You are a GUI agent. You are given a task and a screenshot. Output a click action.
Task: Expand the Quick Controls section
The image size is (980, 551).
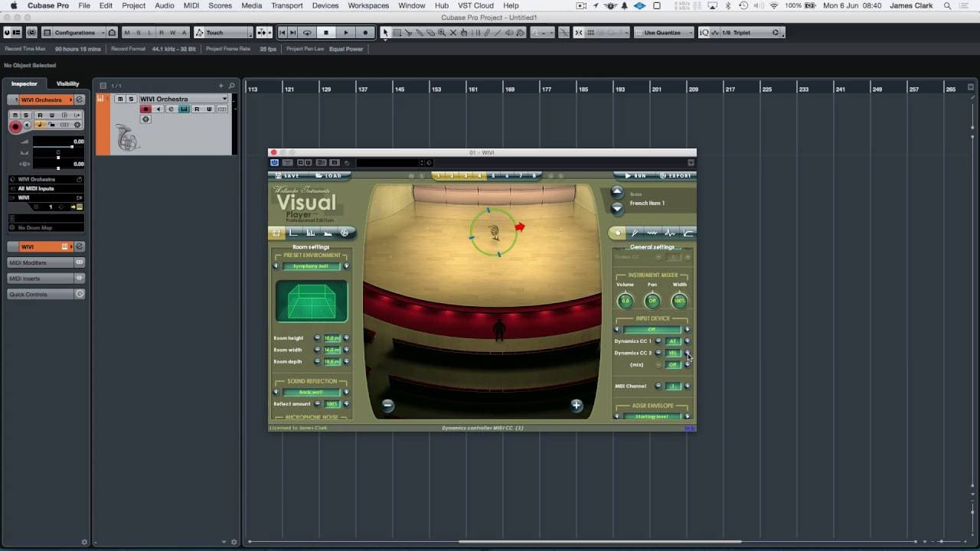pyautogui.click(x=46, y=295)
